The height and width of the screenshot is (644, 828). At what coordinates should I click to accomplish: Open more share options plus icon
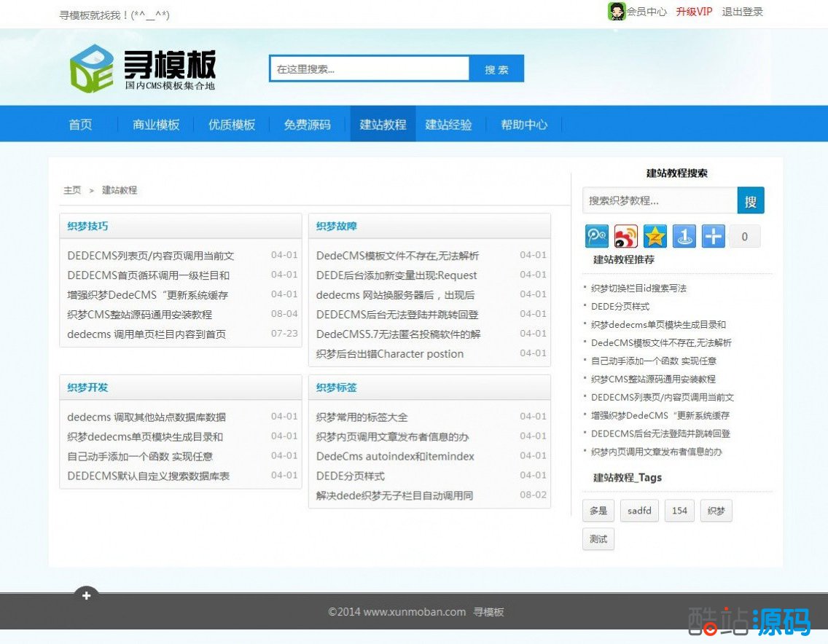713,236
